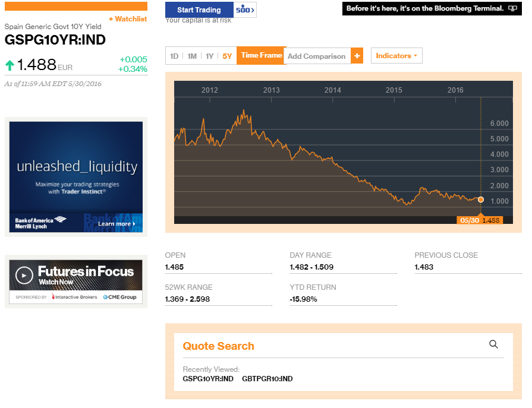Click the Open value 1.485

tap(174, 267)
